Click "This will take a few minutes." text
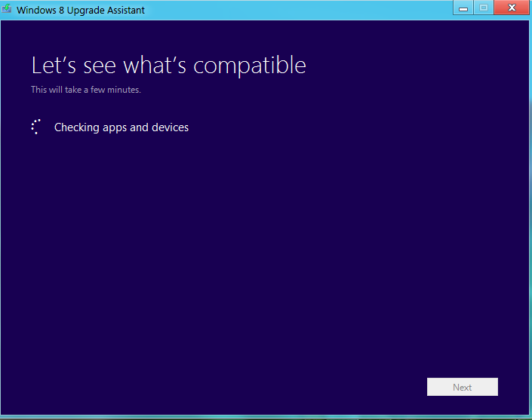Image resolution: width=532 pixels, height=420 pixels. [x=86, y=90]
